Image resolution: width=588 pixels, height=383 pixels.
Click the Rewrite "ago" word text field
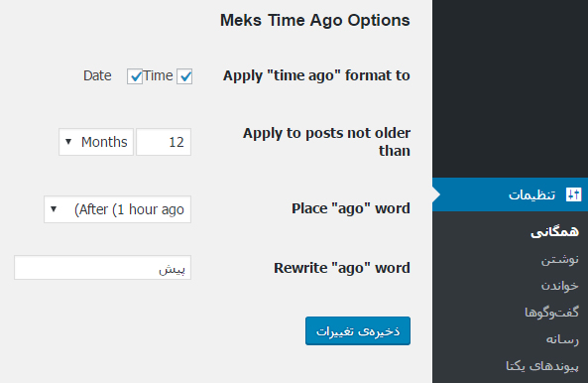pyautogui.click(x=102, y=268)
